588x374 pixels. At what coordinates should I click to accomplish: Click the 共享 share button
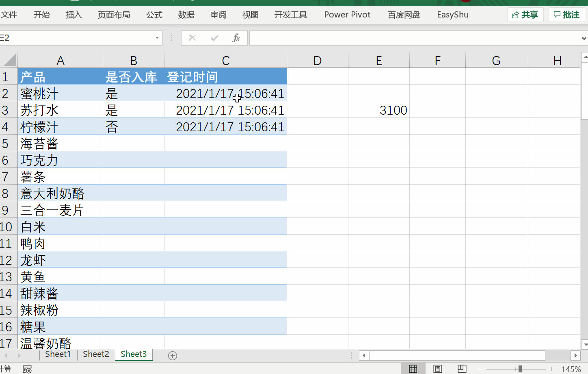[x=525, y=15]
